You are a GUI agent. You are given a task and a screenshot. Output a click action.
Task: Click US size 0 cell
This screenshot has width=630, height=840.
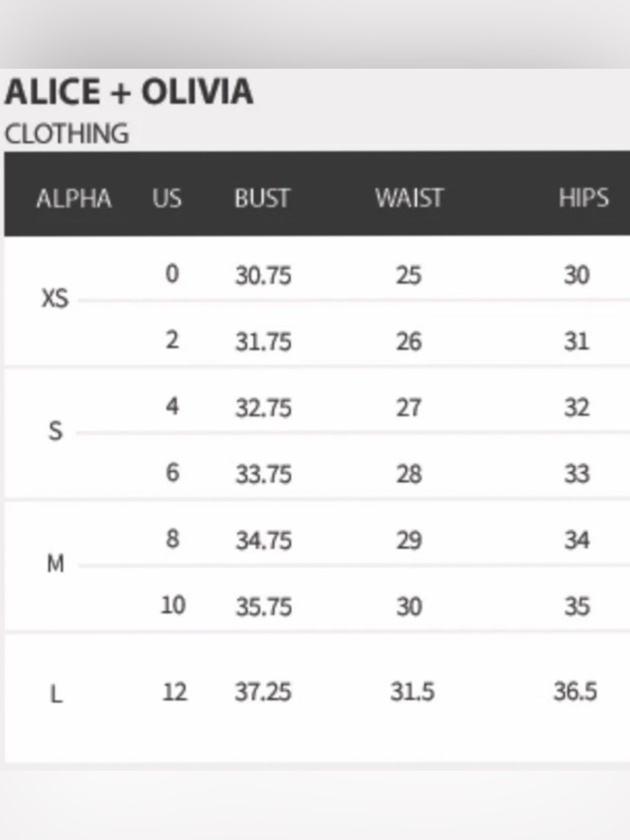[x=172, y=274]
